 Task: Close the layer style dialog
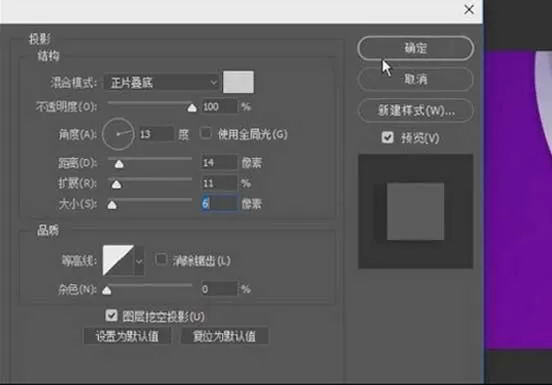[469, 10]
